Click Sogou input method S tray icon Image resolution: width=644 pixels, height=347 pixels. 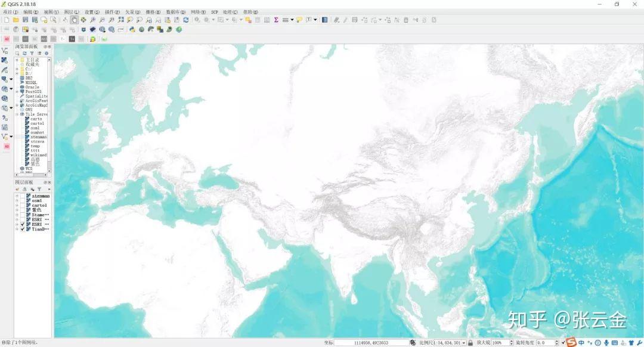click(x=571, y=342)
